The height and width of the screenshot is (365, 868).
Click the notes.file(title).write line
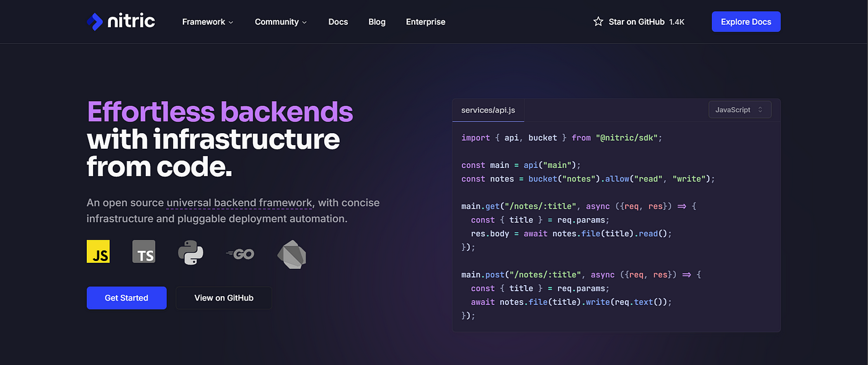pos(572,302)
